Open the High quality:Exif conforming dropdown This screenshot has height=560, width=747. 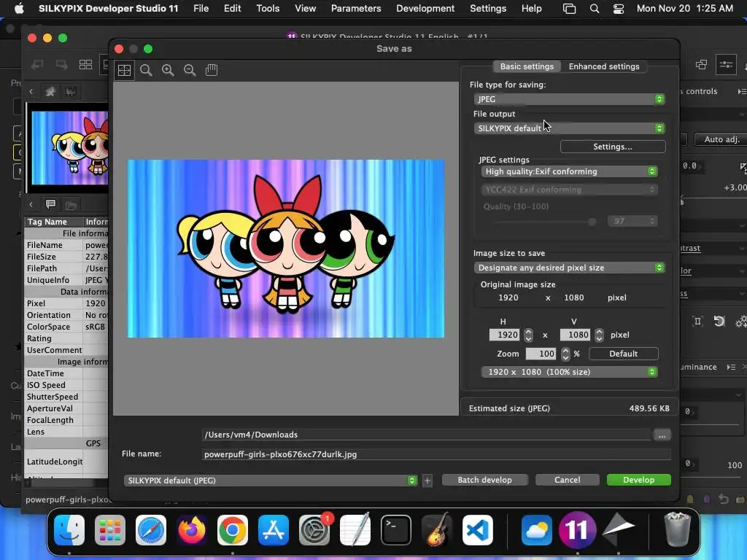(x=569, y=171)
